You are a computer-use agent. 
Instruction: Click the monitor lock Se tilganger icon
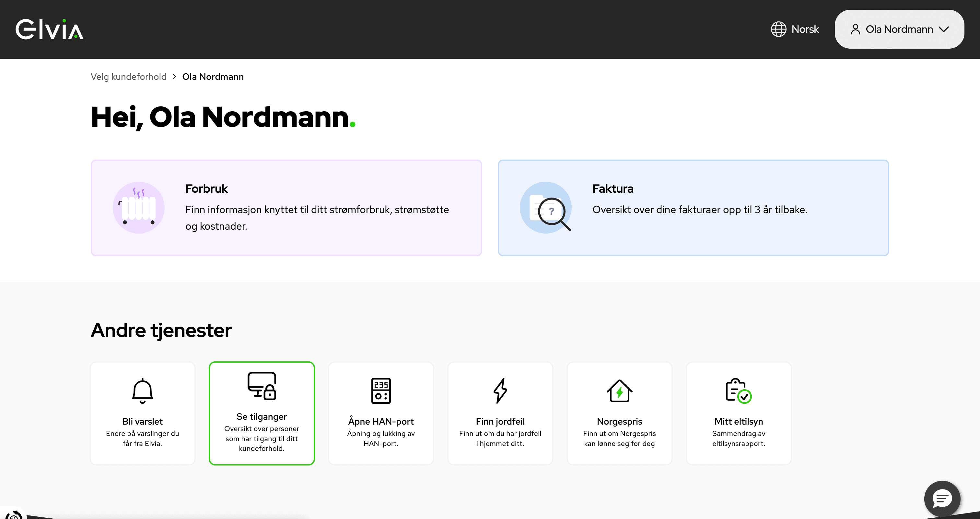click(262, 386)
